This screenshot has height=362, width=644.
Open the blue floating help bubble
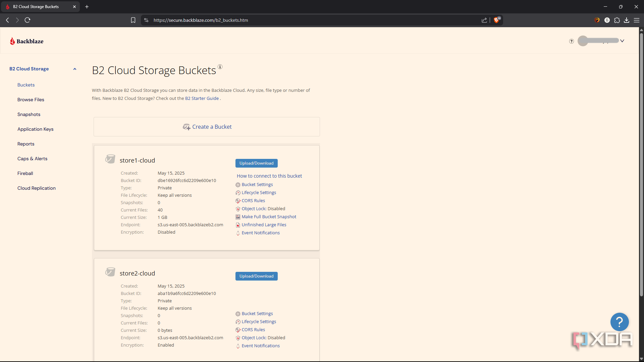[620, 322]
